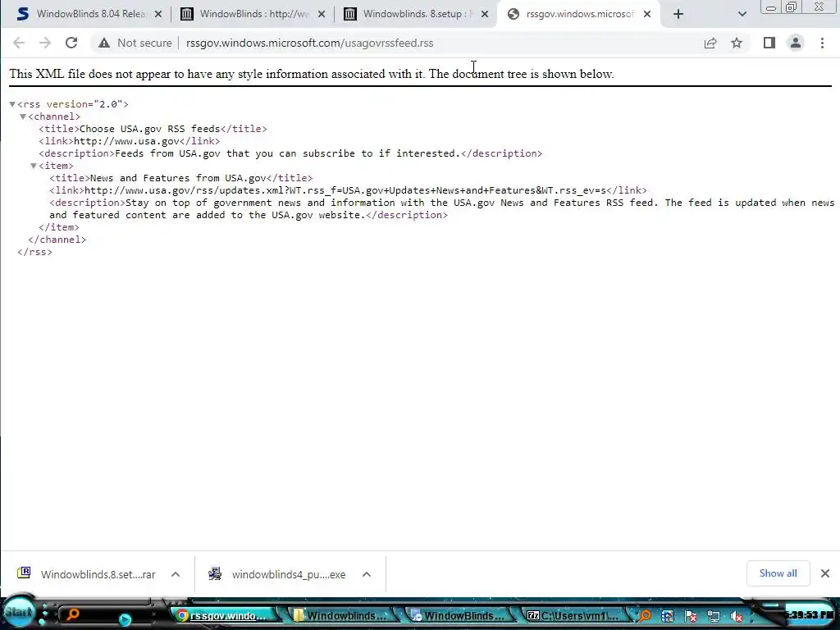Viewport: 840px width, 630px height.
Task: Reload the RSS feed page
Action: 71,43
